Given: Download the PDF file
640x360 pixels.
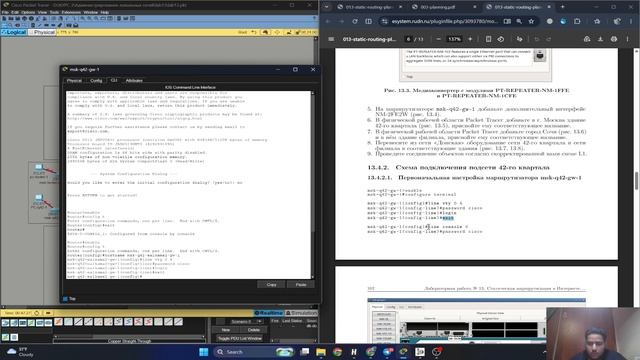Looking at the screenshot, I should 600,39.
